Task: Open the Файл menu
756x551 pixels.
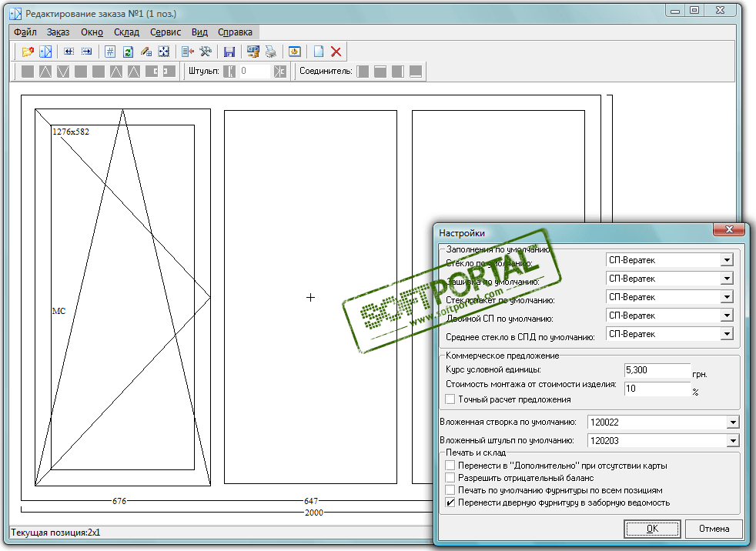Action: [x=25, y=32]
